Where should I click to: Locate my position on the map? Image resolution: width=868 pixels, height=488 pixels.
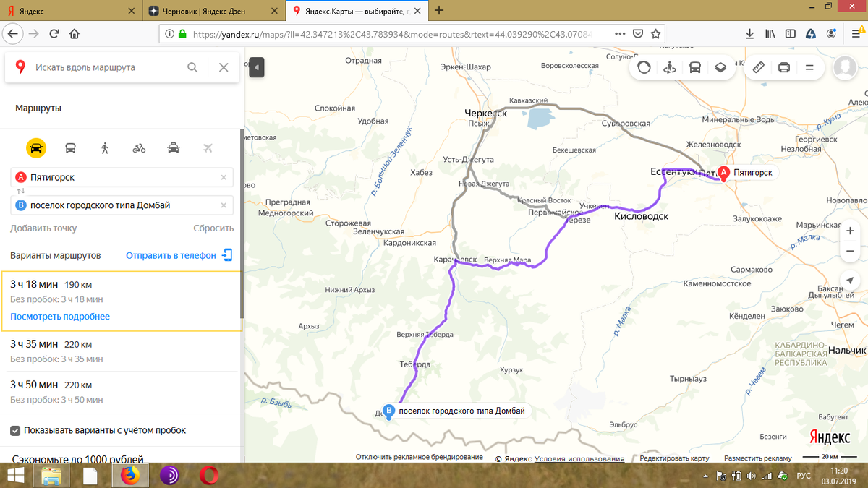(850, 281)
